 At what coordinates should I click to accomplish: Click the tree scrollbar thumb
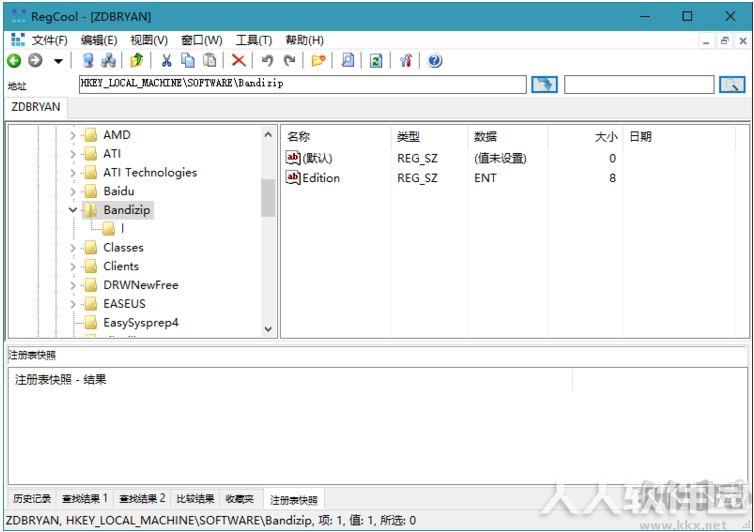coord(268,198)
